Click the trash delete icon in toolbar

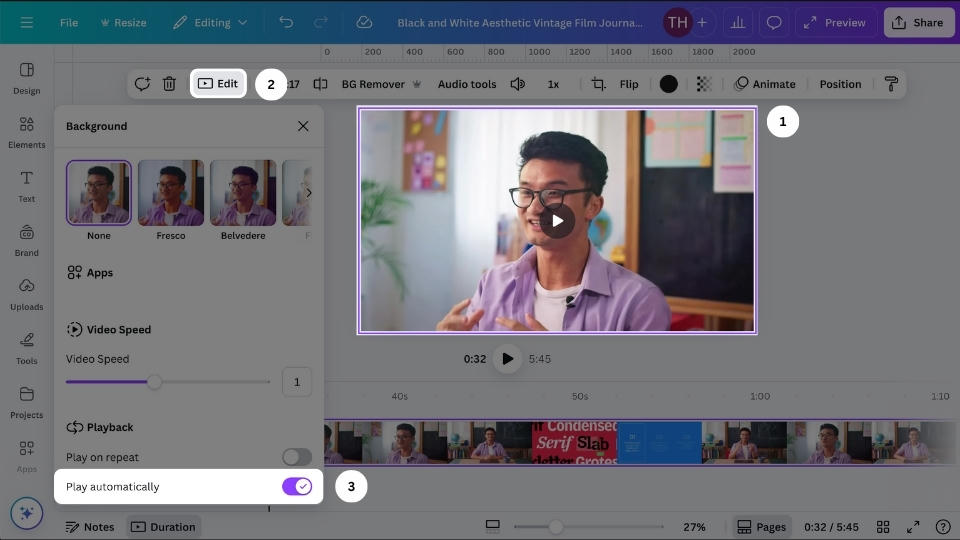point(170,84)
